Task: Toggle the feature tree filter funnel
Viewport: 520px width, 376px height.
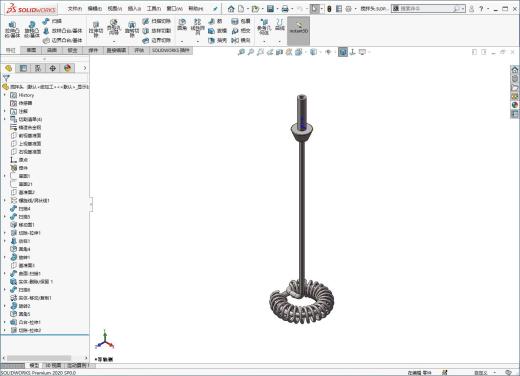Action: click(x=6, y=78)
